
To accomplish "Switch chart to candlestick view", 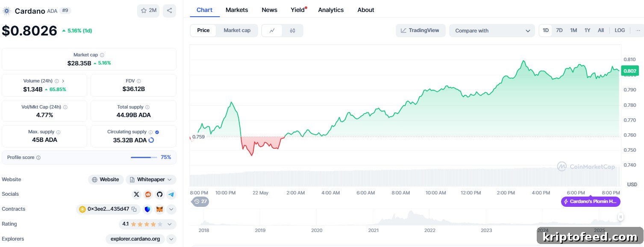I will coord(292,30).
